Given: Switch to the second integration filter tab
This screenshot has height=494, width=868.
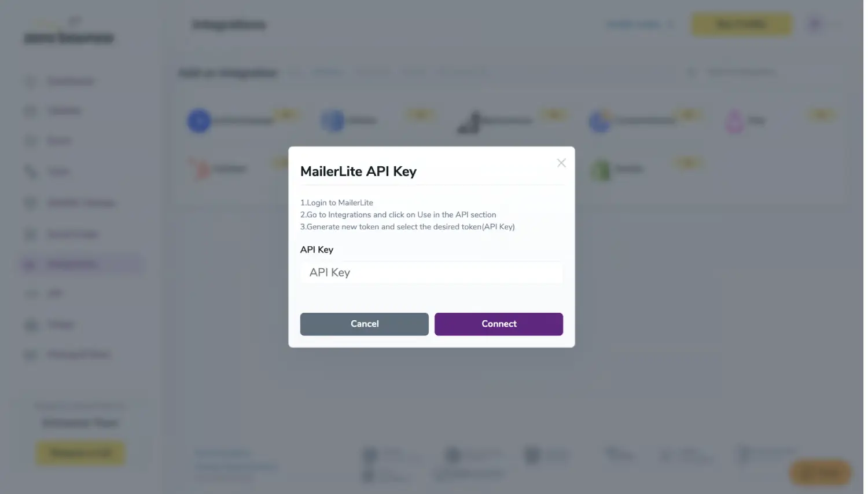Looking at the screenshot, I should (328, 72).
